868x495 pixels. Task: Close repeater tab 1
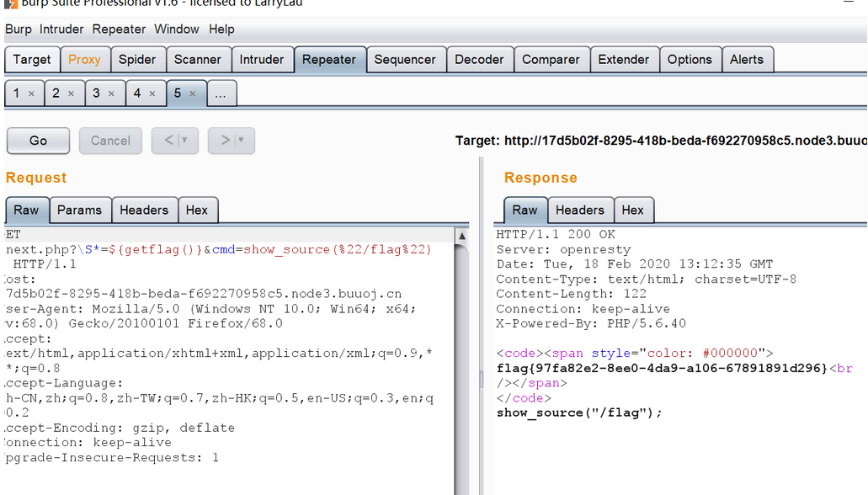(31, 93)
